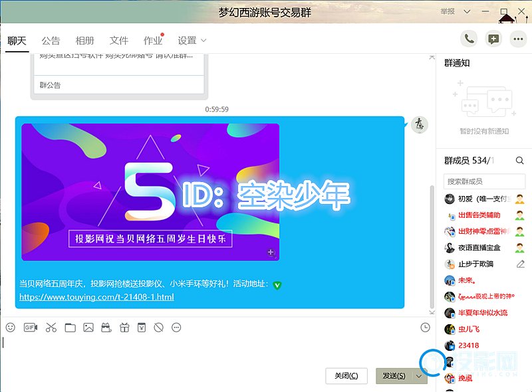Select member 初爱 (唯一支付
The image size is (532, 392).
pos(485,199)
